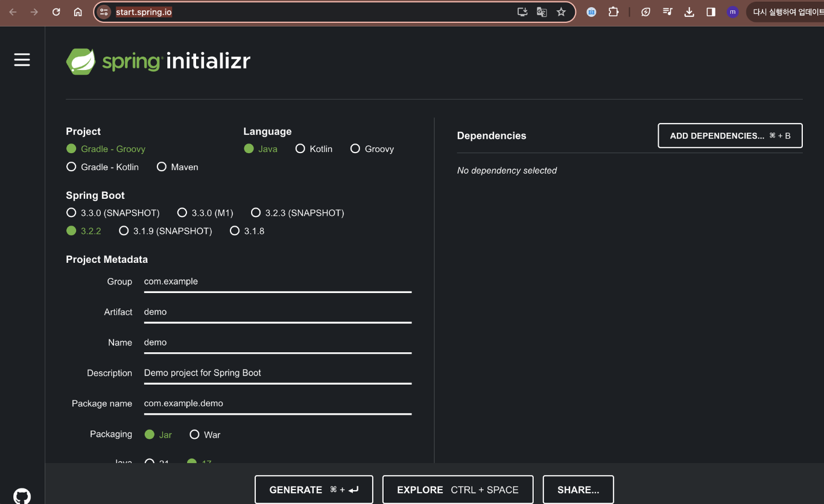Choose Java as the language
This screenshot has height=504, width=824.
(x=261, y=149)
